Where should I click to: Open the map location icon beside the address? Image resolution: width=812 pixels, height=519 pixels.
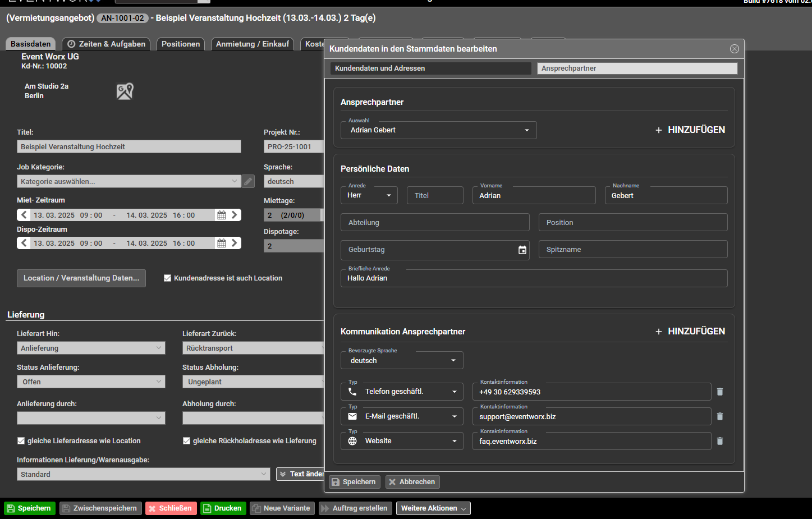125,91
